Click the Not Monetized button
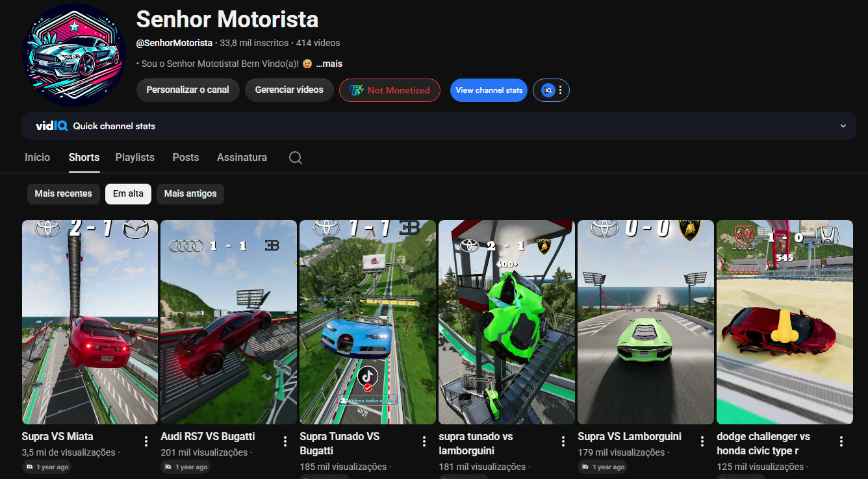This screenshot has width=868, height=479. point(390,90)
